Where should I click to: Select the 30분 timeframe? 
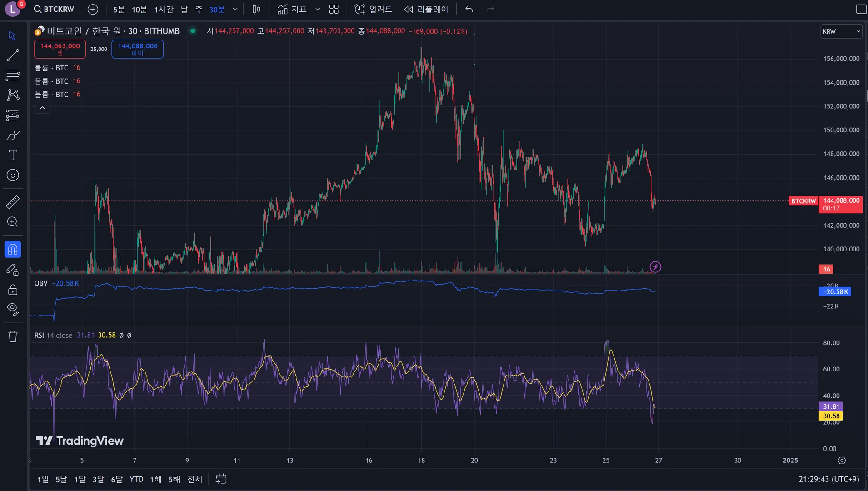coord(217,9)
